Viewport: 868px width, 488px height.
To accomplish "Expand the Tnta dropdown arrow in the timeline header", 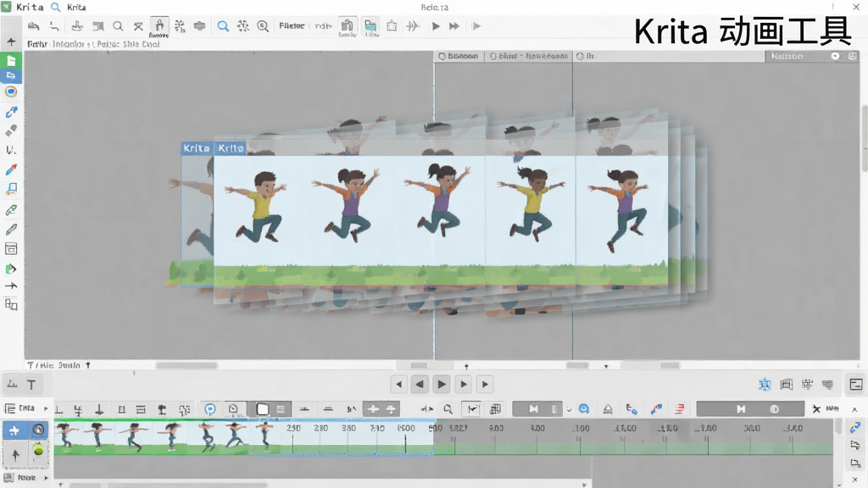I will click(46, 408).
